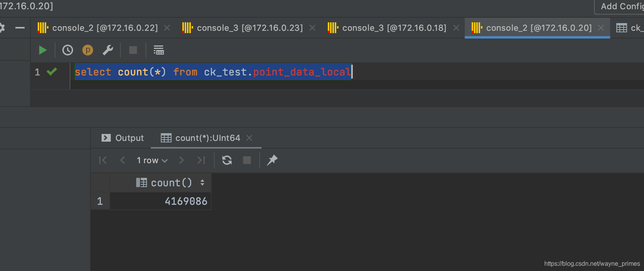
Task: Open the gear settings icon at top left
Action: 2,28
